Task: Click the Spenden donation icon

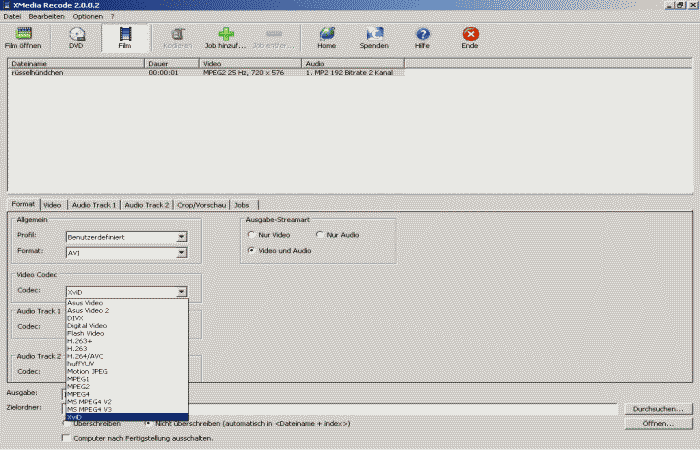Action: pyautogui.click(x=375, y=35)
